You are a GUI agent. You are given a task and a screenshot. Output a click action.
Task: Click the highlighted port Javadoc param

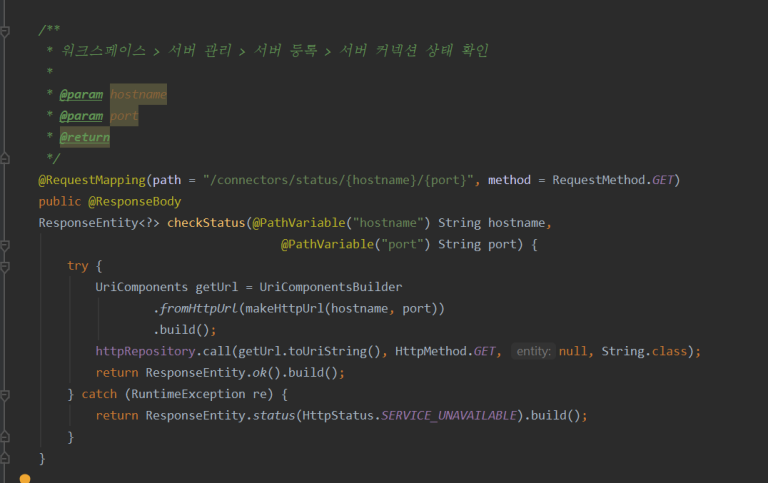coord(124,116)
